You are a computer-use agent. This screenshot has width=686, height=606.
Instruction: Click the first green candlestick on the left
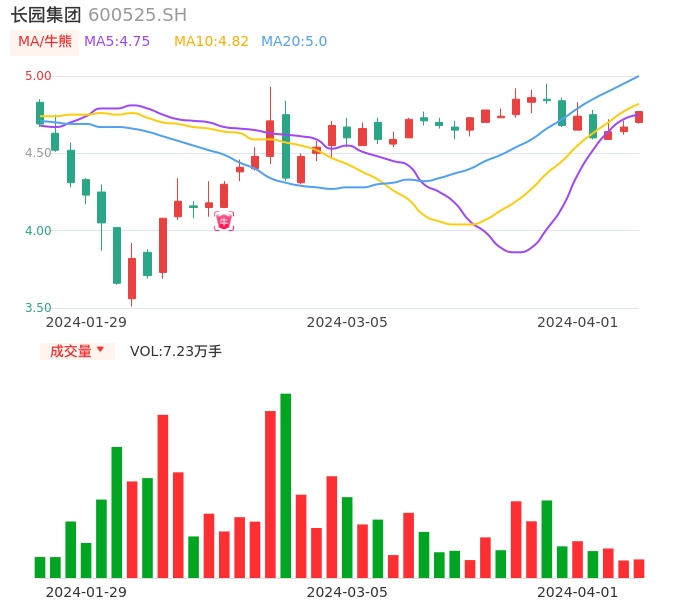pyautogui.click(x=40, y=112)
